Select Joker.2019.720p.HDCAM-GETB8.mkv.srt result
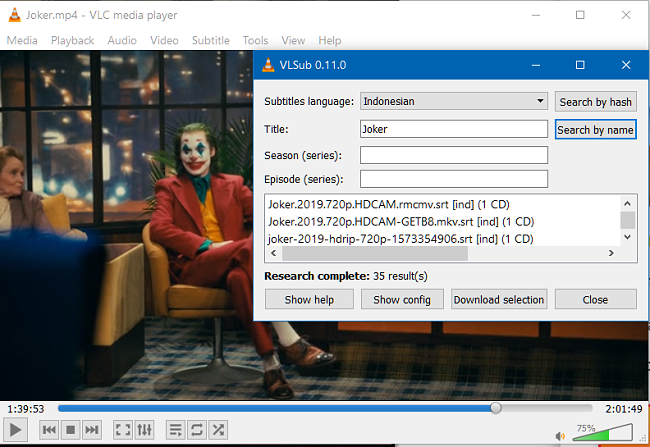Screen dimensions: 650x447 (x=401, y=222)
